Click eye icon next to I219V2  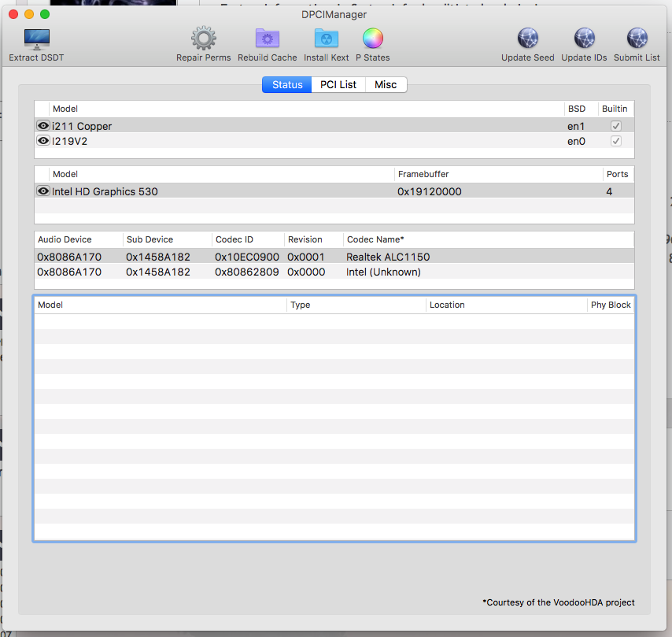tap(43, 141)
